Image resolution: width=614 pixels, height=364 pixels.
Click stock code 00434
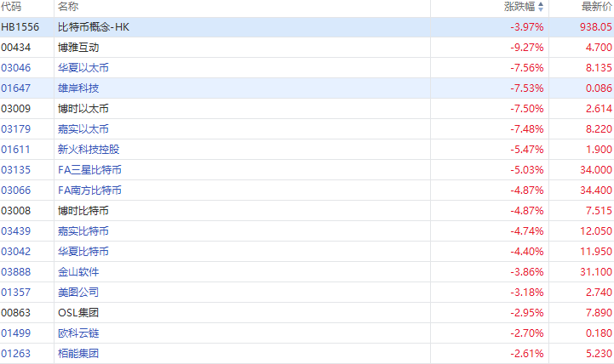pos(15,48)
